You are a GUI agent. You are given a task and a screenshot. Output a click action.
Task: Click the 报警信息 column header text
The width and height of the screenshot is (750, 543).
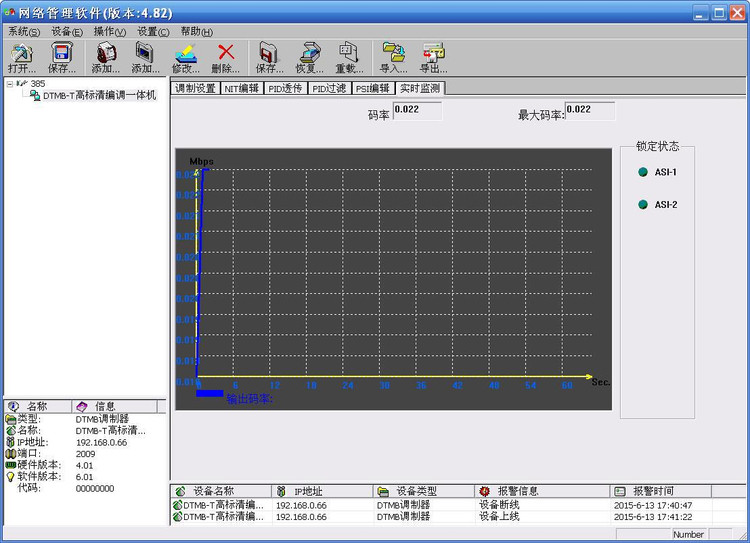pyautogui.click(x=518, y=491)
